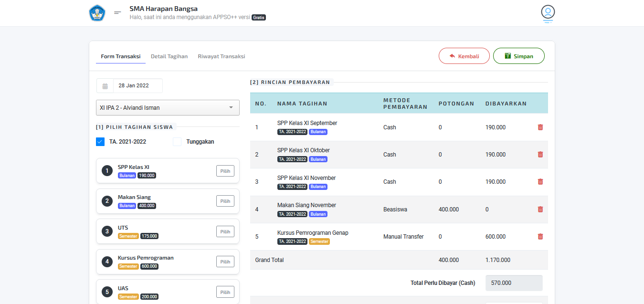Viewport: 644px width, 304px height.
Task: Uncheck the TA. 2021-2022 checkbox
Action: [100, 142]
